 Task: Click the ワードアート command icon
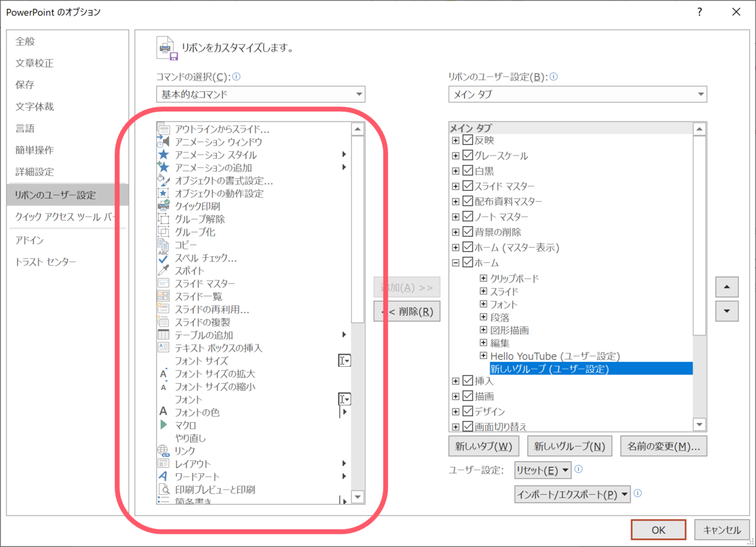point(164,476)
